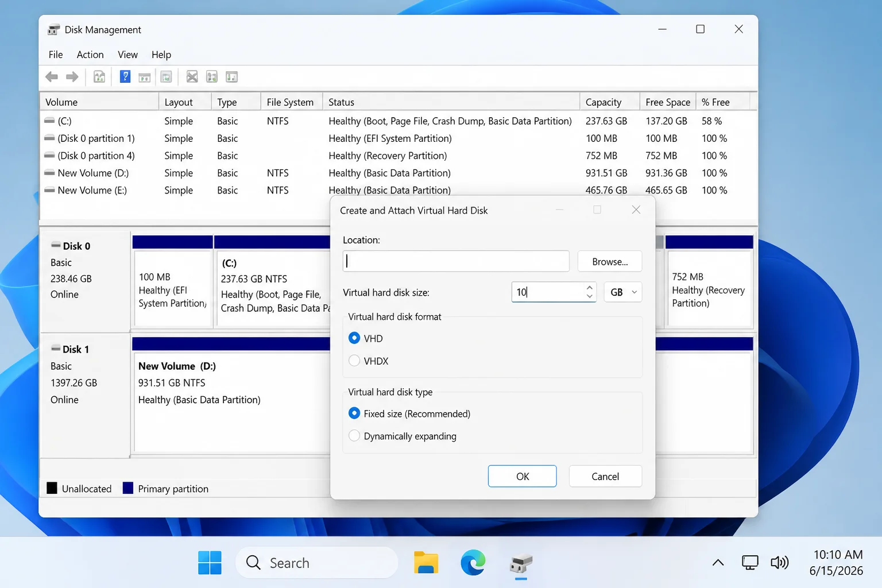The height and width of the screenshot is (588, 882).
Task: Close the Create and Attach VHD dialog
Action: click(636, 210)
